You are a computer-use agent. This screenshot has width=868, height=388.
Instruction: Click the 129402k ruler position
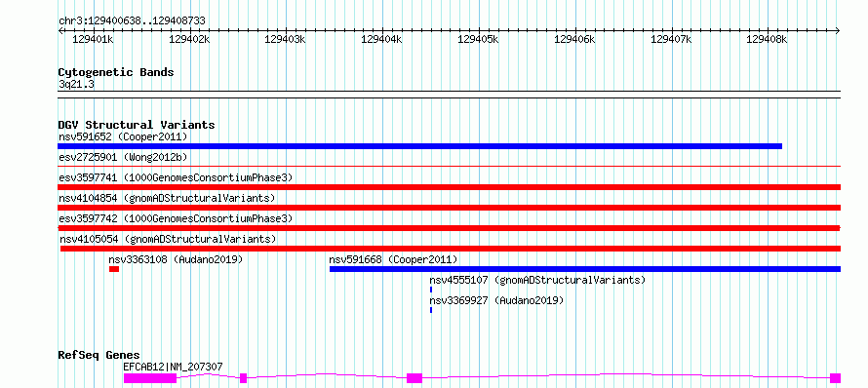tap(190, 39)
